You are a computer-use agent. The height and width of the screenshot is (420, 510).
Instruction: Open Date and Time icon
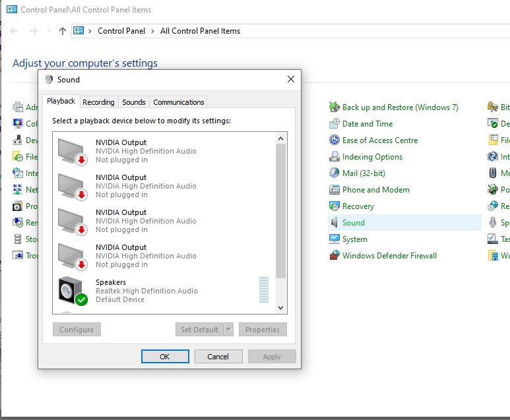click(335, 124)
